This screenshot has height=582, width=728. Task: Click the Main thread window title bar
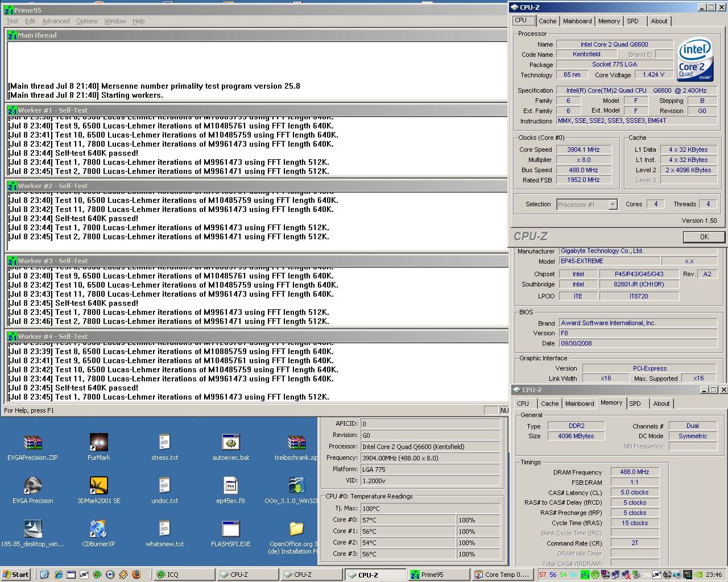pos(257,35)
